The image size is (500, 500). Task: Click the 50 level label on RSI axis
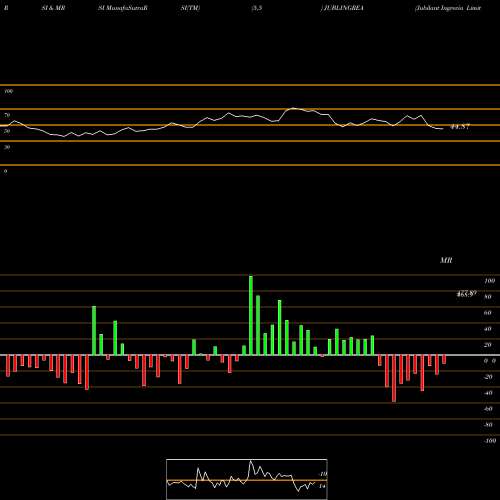click(7, 131)
